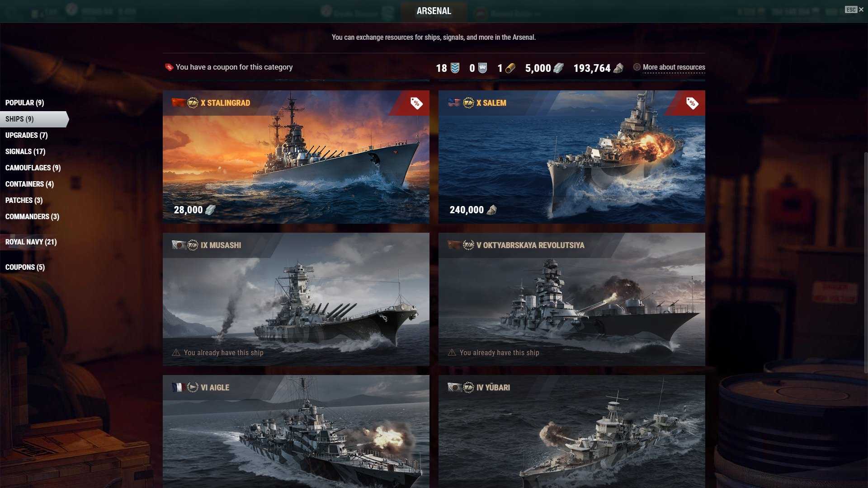The height and width of the screenshot is (488, 868).
Task: Select the IX Musashi ship card
Action: click(x=296, y=299)
